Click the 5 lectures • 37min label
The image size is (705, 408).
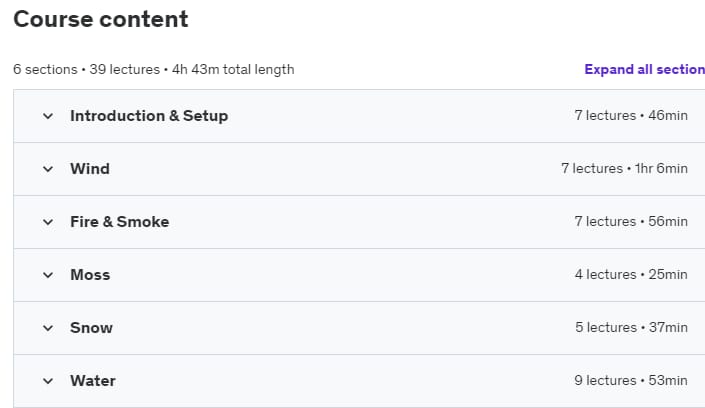click(x=631, y=328)
